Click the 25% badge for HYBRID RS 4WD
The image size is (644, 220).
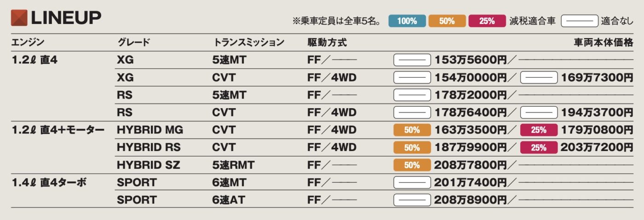[x=539, y=148]
